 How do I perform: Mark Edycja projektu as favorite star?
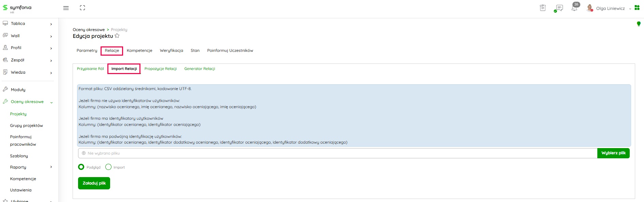pos(117,36)
